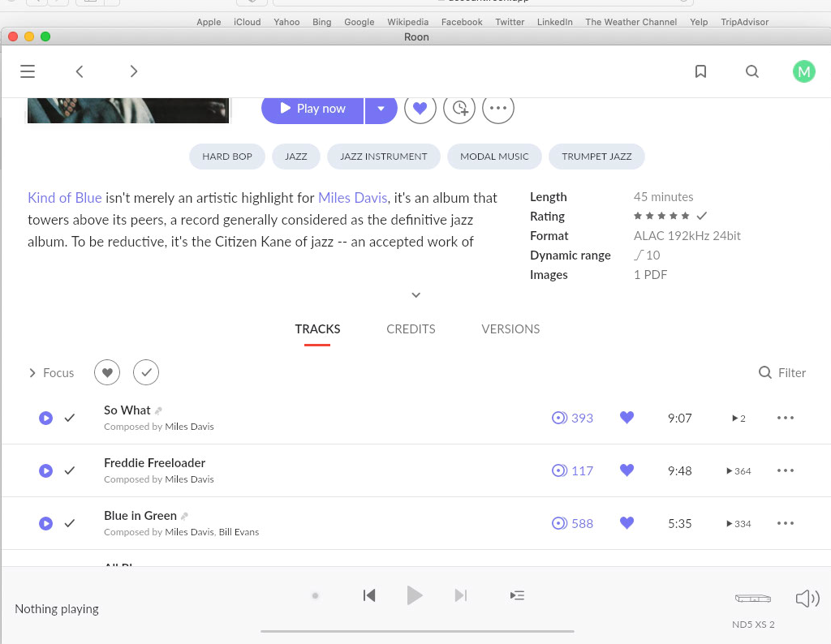Image resolution: width=831 pixels, height=644 pixels.
Task: Add album to queue or playlist icon
Action: 459,108
